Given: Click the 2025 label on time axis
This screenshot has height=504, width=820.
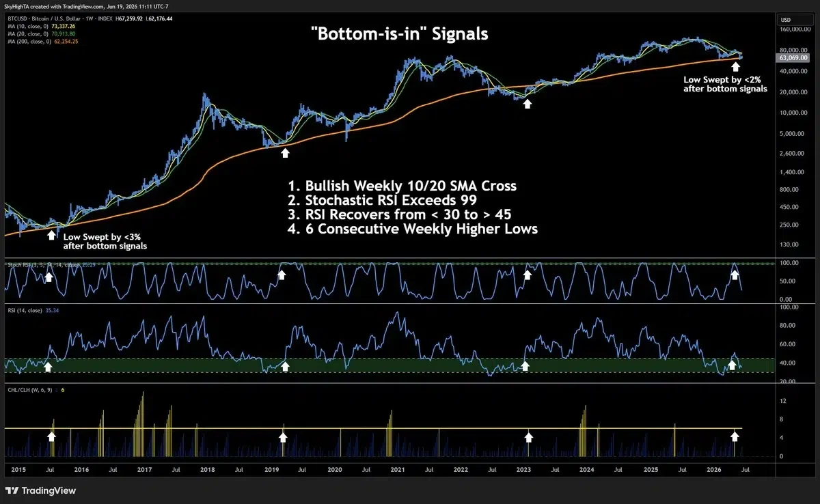Looking at the screenshot, I should [x=651, y=470].
